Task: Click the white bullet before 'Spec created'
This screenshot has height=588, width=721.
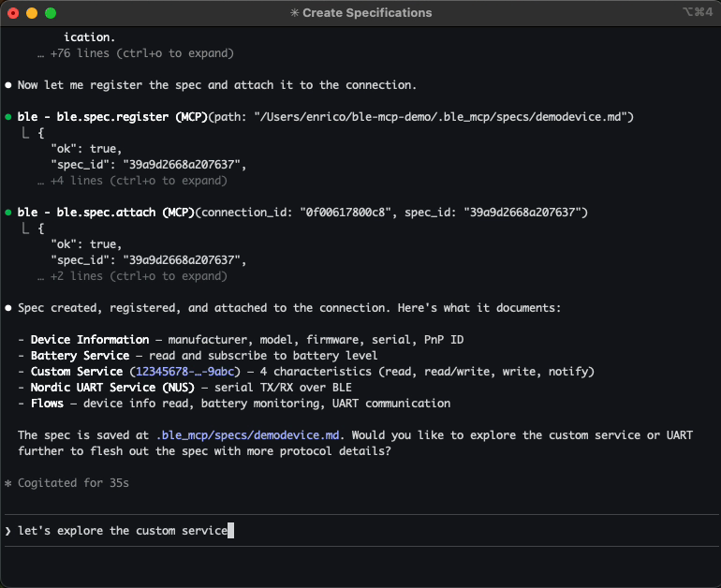Action: pos(8,308)
